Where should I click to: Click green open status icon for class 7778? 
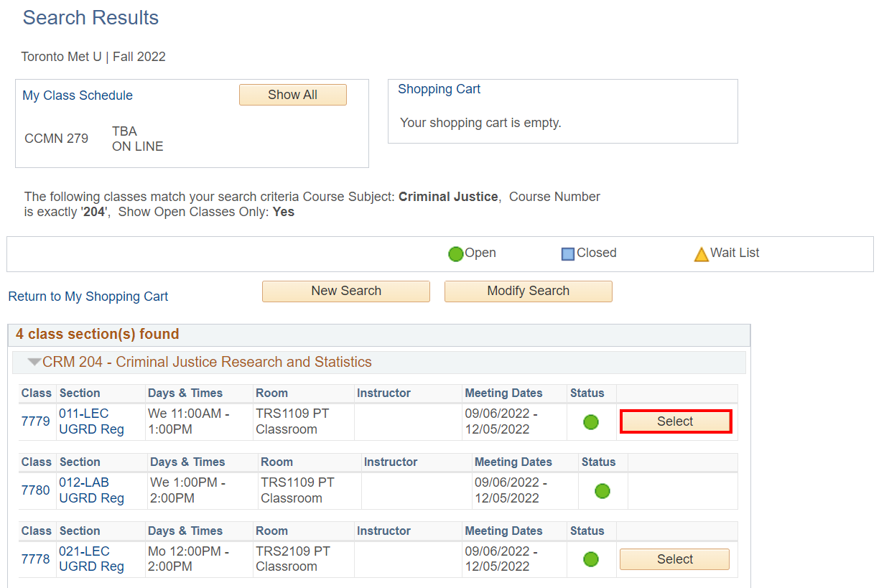(x=591, y=560)
